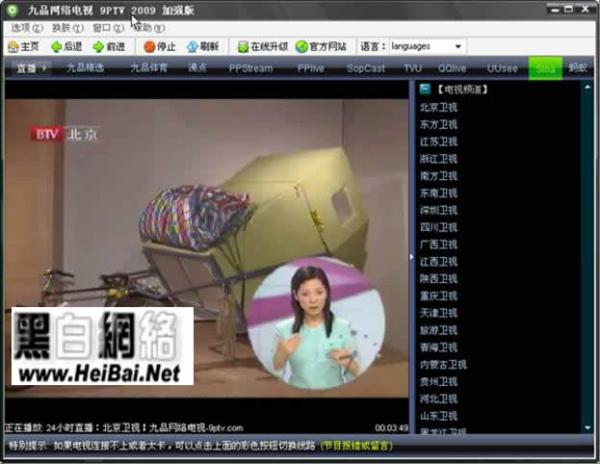This screenshot has height=464, width=600.
Task: Select channel 天津卫视
Action: (438, 313)
